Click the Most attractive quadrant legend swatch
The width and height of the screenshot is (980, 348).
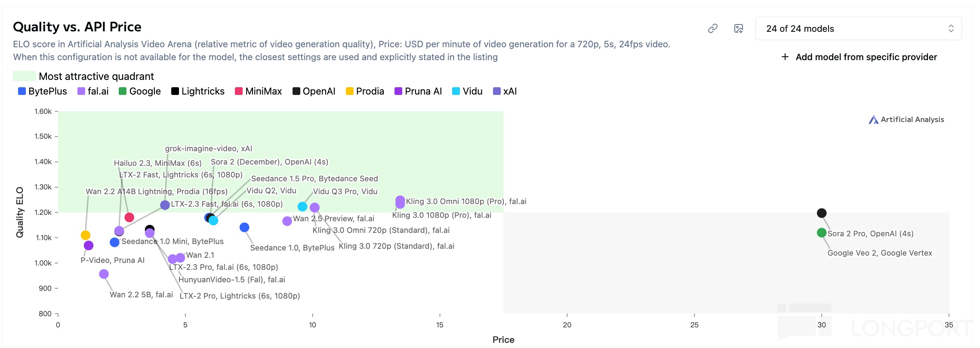pyautogui.click(x=25, y=76)
